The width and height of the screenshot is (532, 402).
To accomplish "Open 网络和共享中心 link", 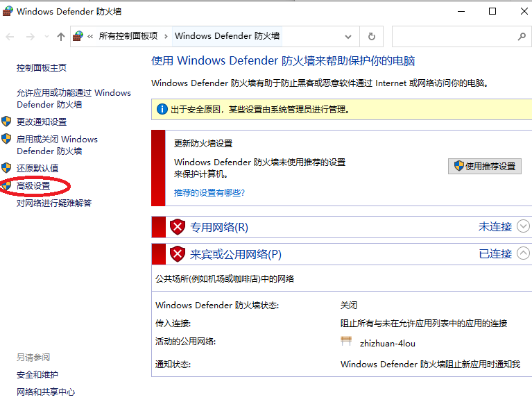I will [x=46, y=392].
